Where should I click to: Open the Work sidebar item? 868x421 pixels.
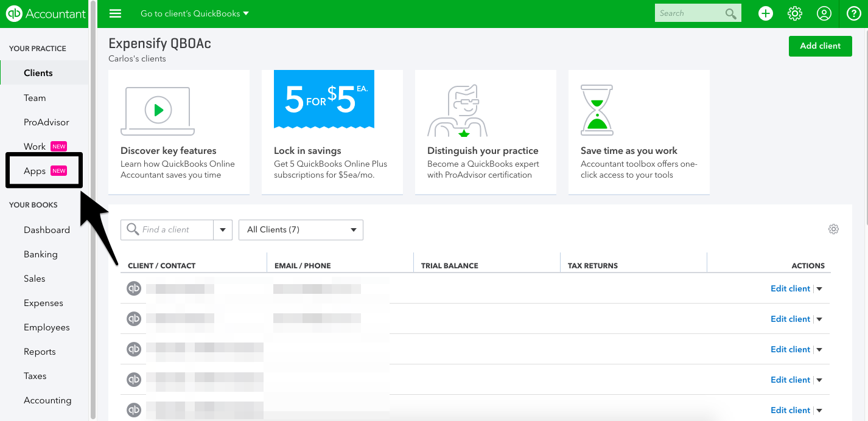coord(35,147)
